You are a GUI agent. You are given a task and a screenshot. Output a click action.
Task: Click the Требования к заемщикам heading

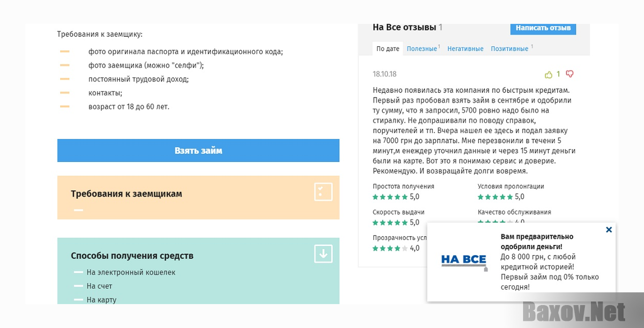click(x=127, y=194)
